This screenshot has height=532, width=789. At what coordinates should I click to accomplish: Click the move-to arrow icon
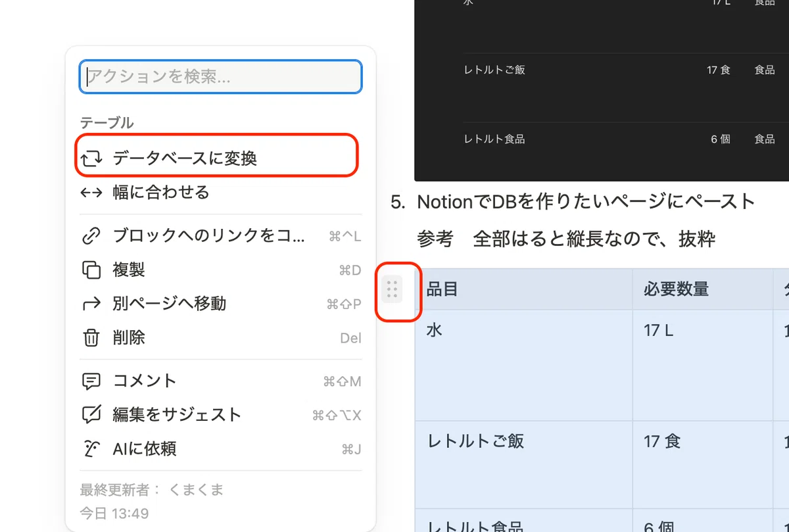91,304
